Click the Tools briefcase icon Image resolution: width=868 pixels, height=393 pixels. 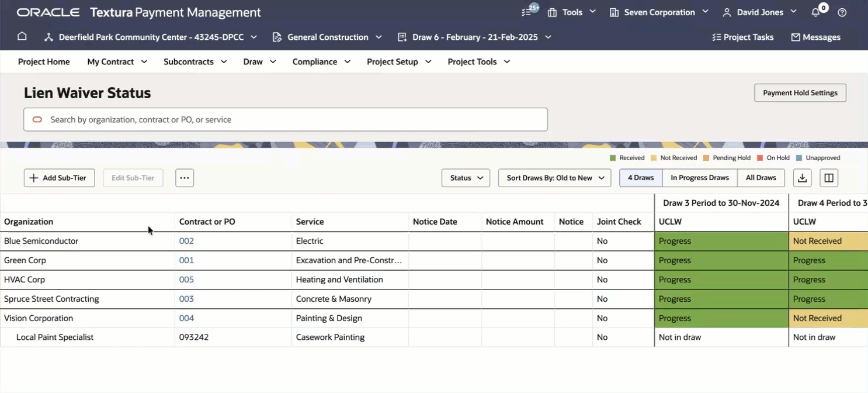[x=552, y=12]
